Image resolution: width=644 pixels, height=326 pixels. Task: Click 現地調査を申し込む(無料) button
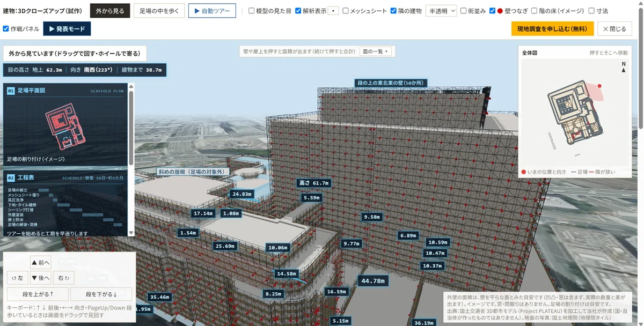[552, 29]
